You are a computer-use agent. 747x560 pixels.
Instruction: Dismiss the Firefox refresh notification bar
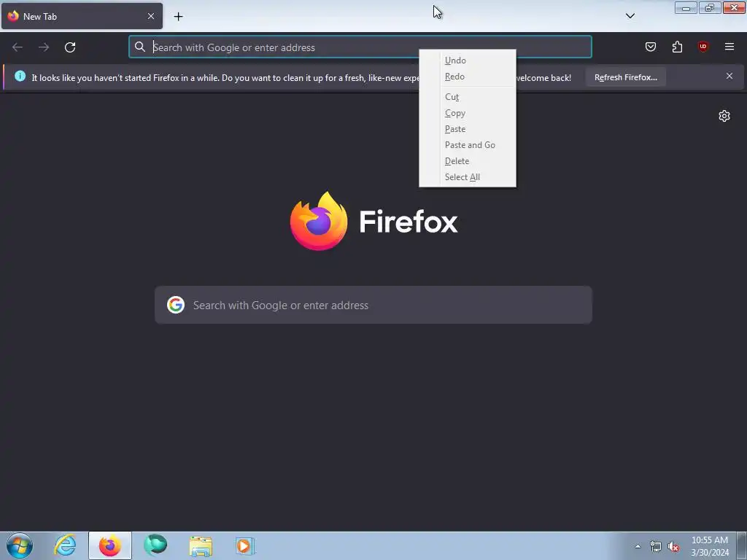pyautogui.click(x=729, y=76)
